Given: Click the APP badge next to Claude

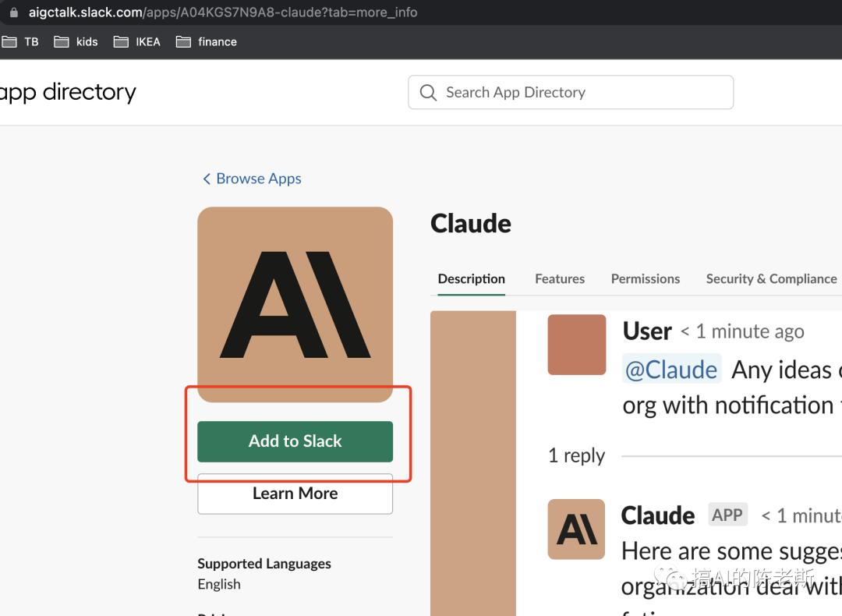Looking at the screenshot, I should 727,515.
